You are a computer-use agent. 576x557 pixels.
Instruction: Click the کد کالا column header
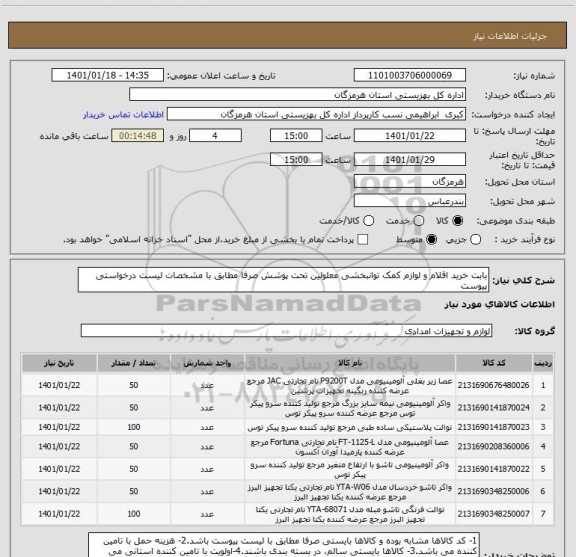pyautogui.click(x=494, y=363)
